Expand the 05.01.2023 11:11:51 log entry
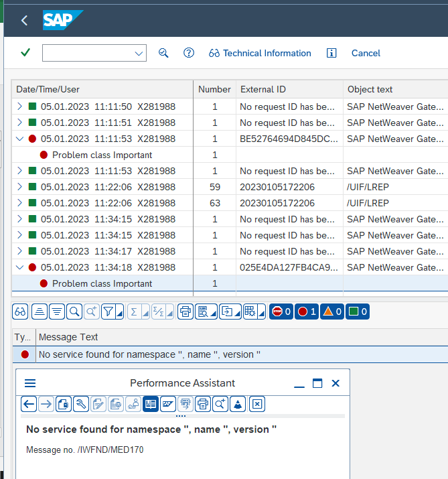The height and width of the screenshot is (479, 448). (20, 123)
